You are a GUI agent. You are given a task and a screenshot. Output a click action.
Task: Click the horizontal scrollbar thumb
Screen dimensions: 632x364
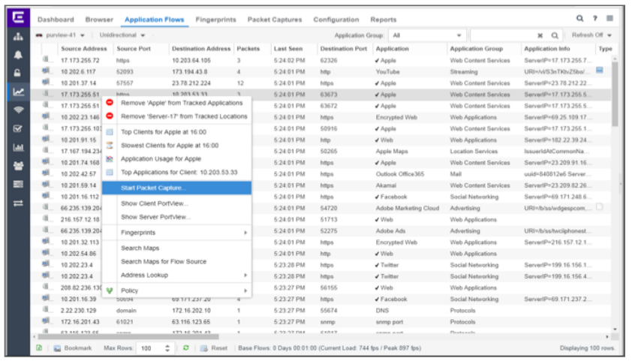point(128,336)
